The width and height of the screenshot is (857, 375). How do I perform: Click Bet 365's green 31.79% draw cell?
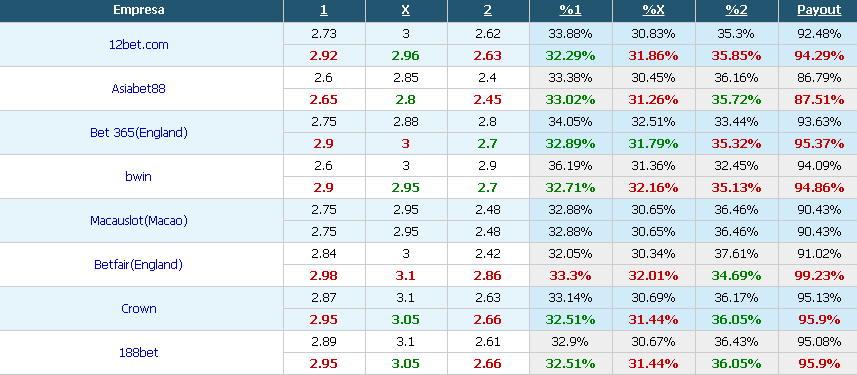click(x=655, y=144)
